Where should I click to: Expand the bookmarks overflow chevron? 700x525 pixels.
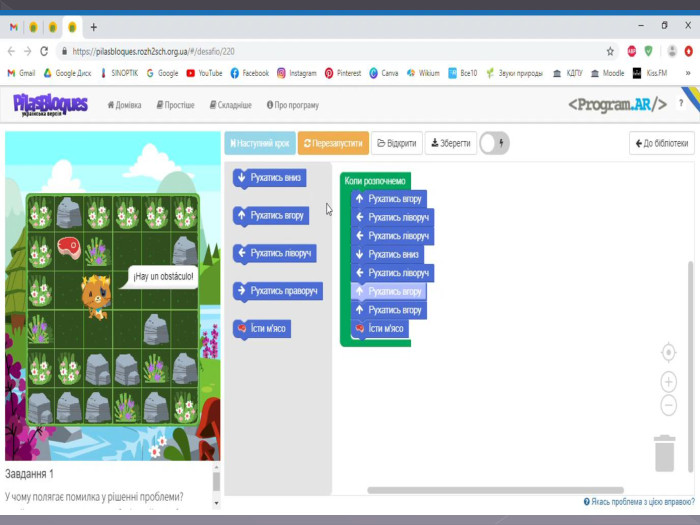[687, 73]
